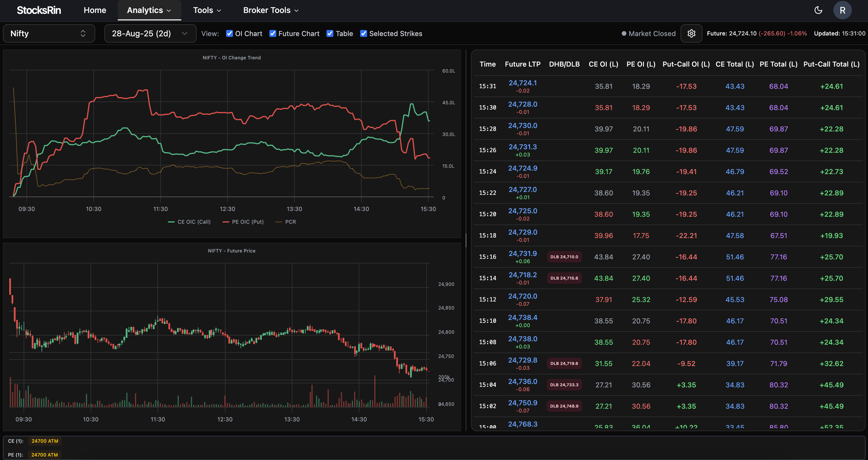Click Future LTP 24,727.0 at 15:22

pos(523,189)
